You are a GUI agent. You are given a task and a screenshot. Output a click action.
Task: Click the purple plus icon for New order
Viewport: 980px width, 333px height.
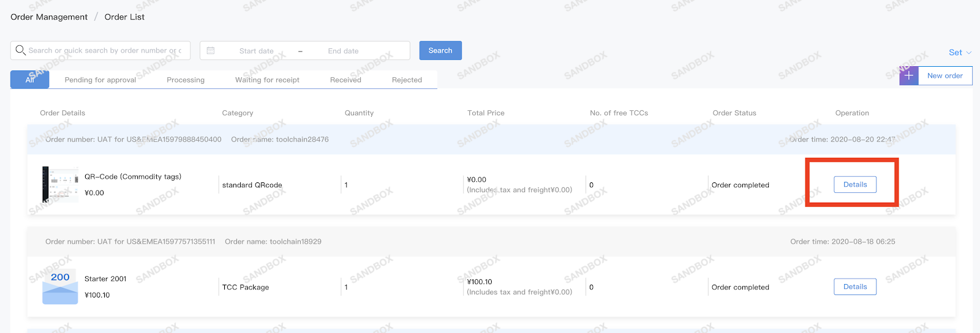(909, 76)
